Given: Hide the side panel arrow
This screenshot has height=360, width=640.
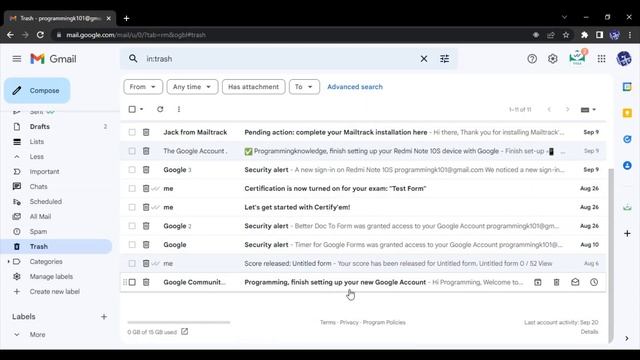Looking at the screenshot, I should click(x=627, y=338).
